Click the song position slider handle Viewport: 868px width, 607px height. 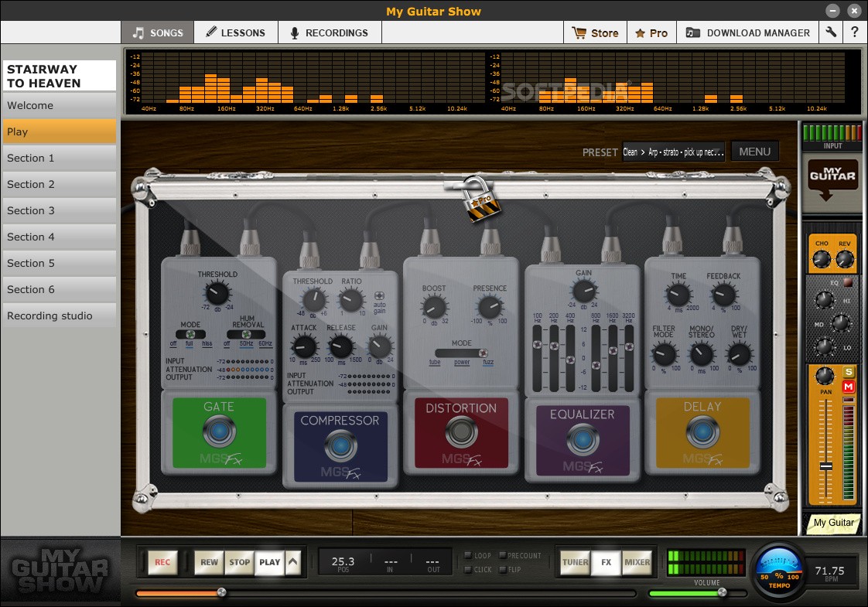221,592
